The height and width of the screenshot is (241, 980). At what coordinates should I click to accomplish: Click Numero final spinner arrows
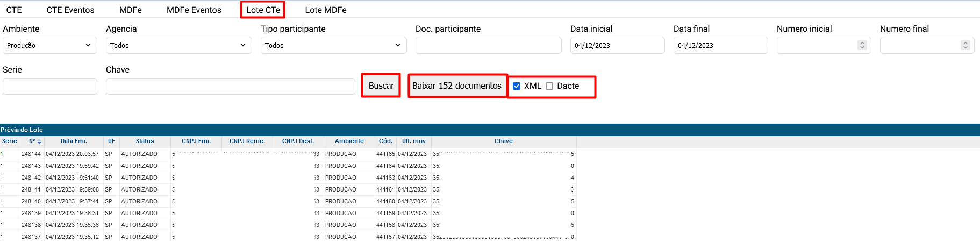[965, 46]
